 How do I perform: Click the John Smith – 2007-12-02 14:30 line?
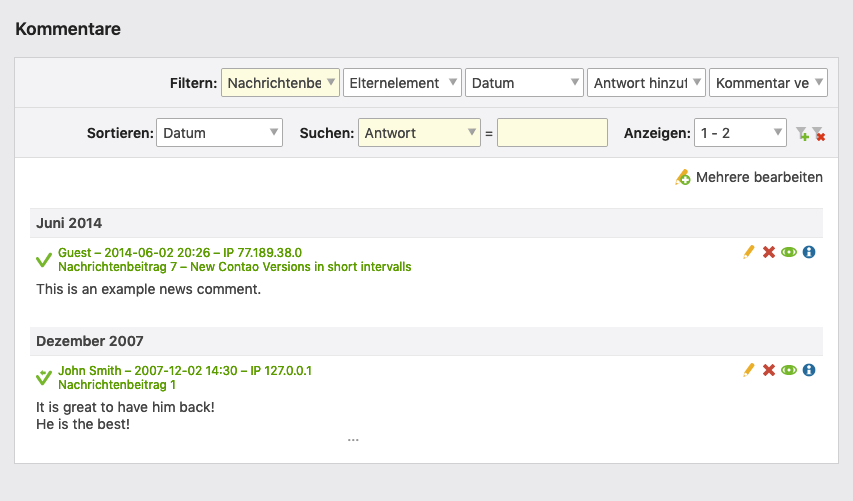click(185, 370)
